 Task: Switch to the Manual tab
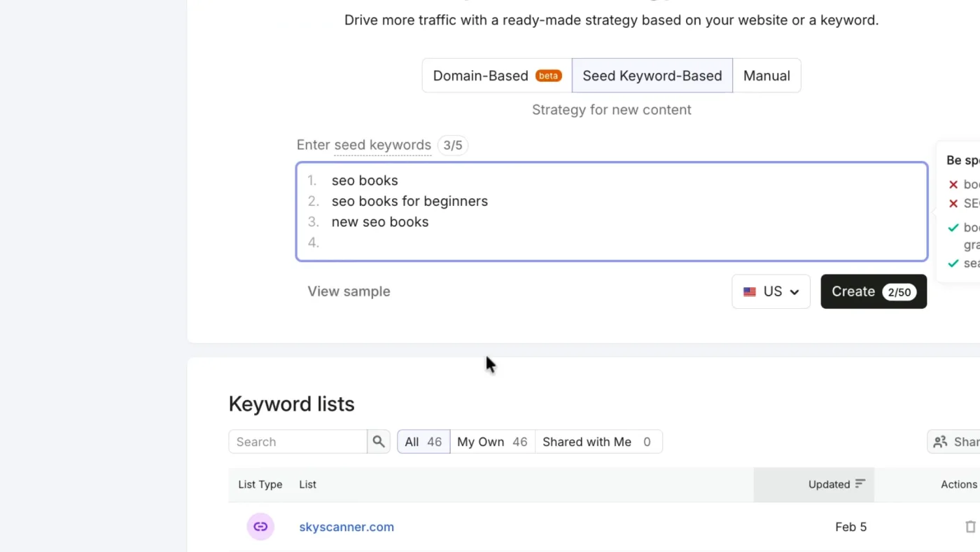(766, 76)
